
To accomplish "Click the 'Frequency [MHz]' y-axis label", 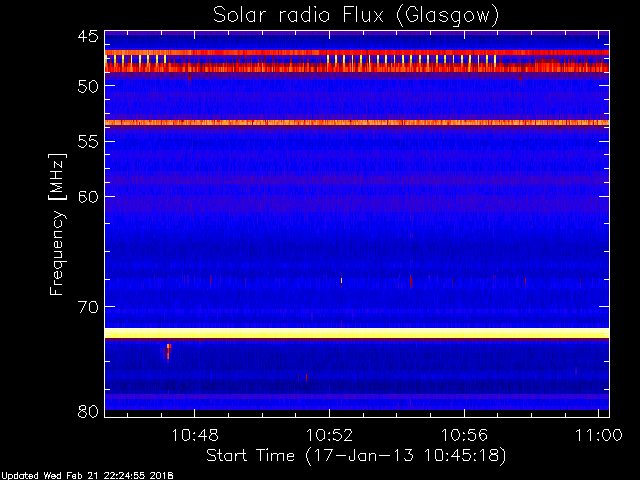I will pos(57,224).
